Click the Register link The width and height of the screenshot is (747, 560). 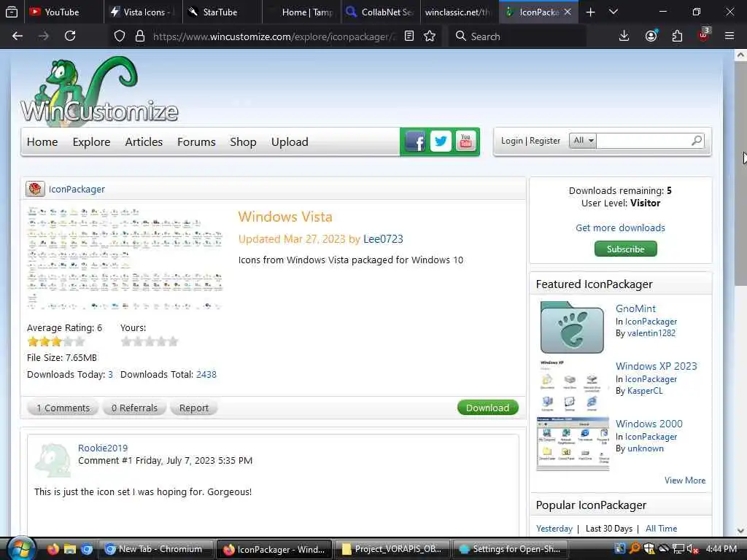pos(545,141)
